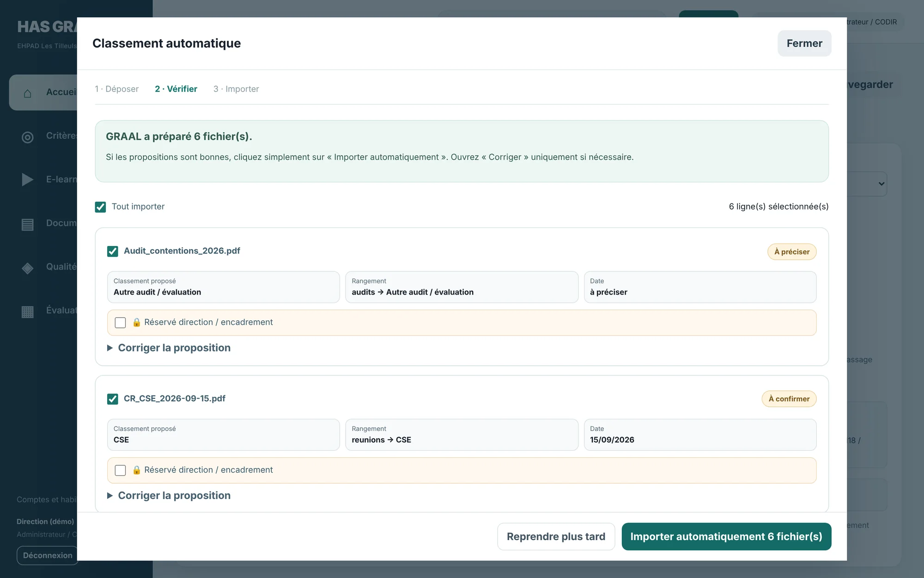
Task: Click Importer automatiquement 6 fichier(s)
Action: click(726, 536)
